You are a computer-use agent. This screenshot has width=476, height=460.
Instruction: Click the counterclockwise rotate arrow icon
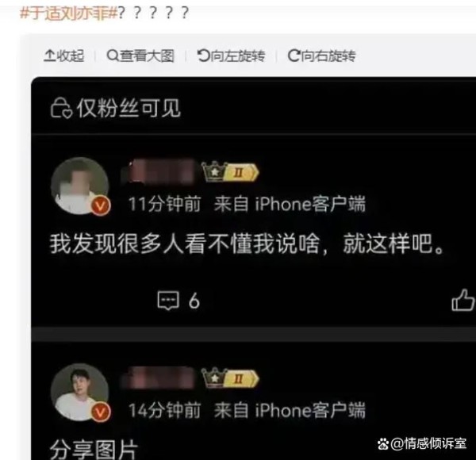click(x=203, y=56)
